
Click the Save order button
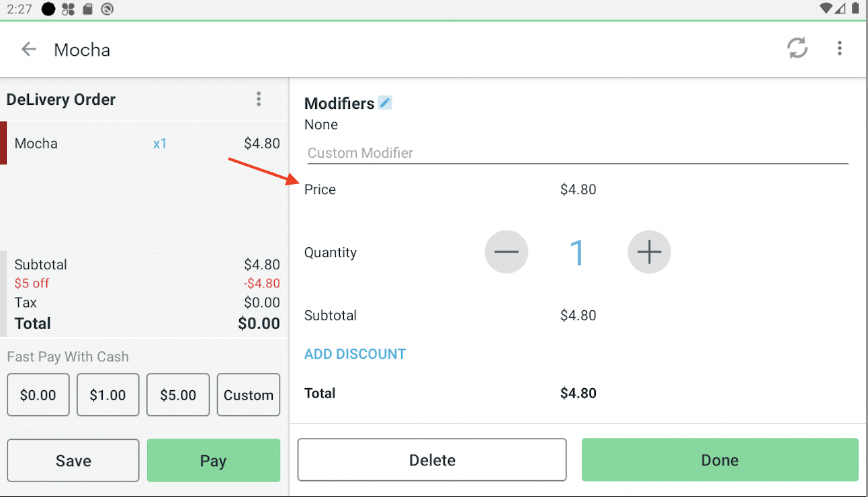[73, 461]
